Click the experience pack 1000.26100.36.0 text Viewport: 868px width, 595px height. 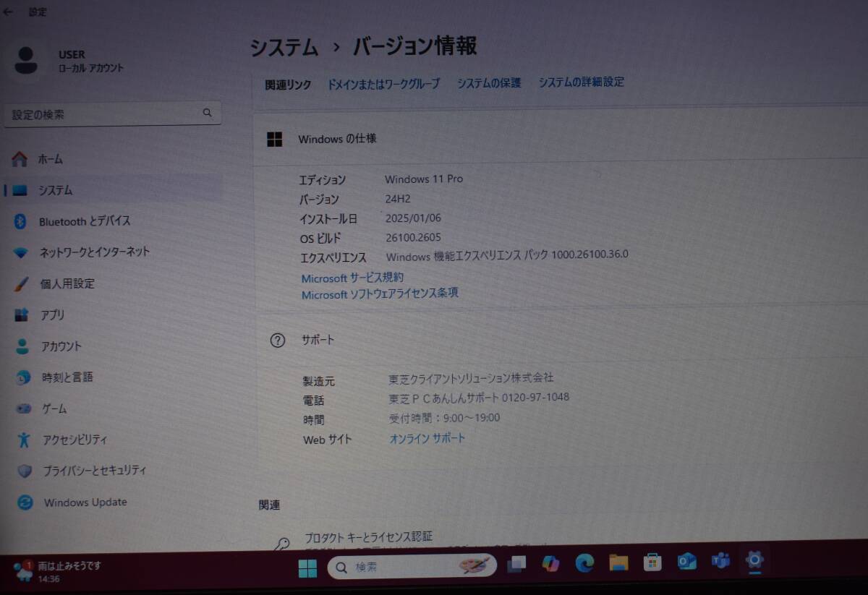click(590, 254)
